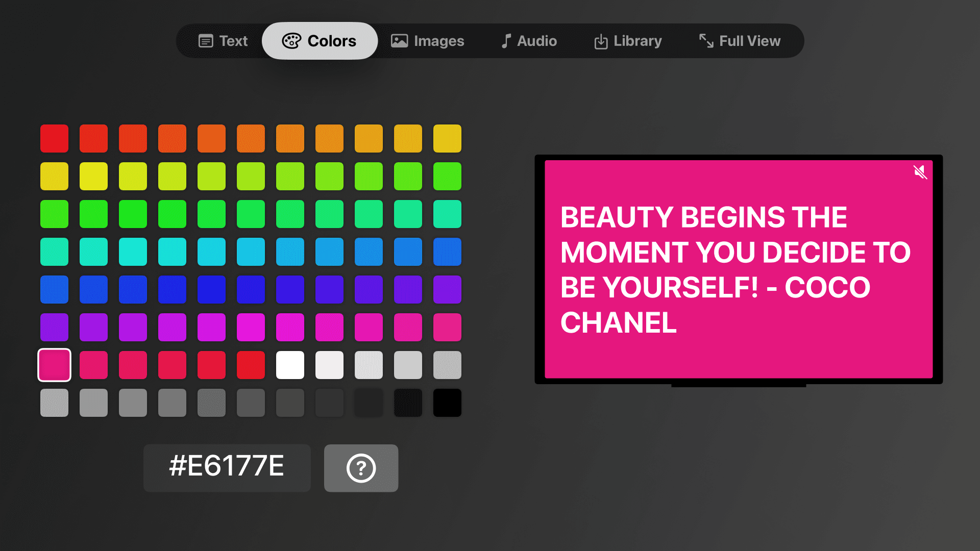Click the music note Audio icon

tap(506, 41)
